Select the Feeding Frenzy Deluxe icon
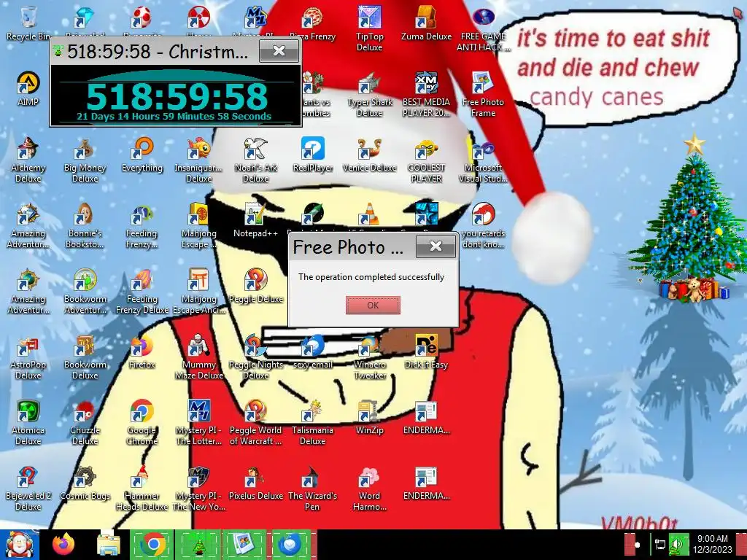 click(x=142, y=292)
